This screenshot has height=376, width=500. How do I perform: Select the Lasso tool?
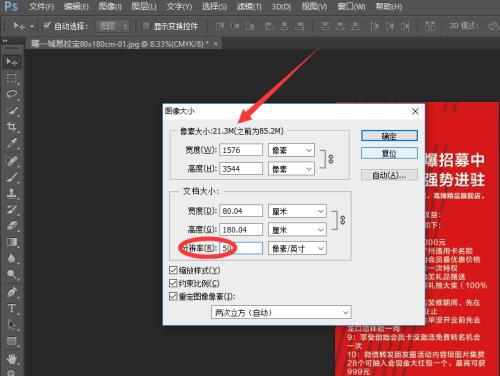pos(12,94)
